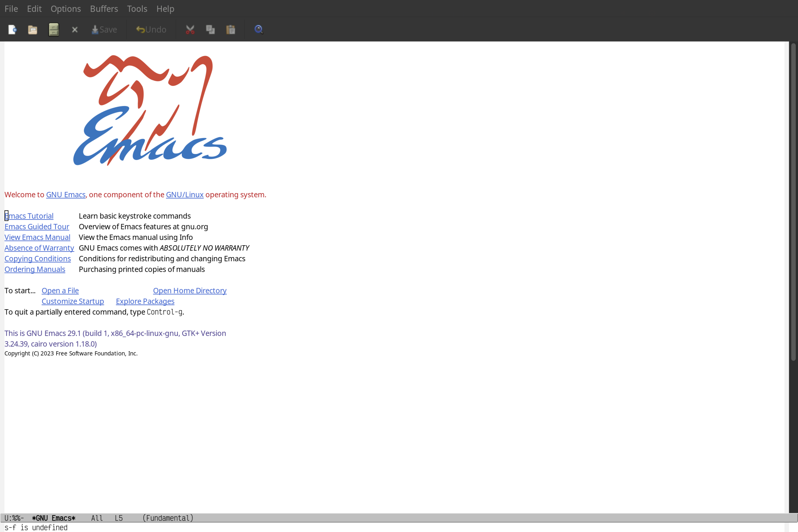
Task: Click the Open Home Directory link
Action: click(x=190, y=290)
